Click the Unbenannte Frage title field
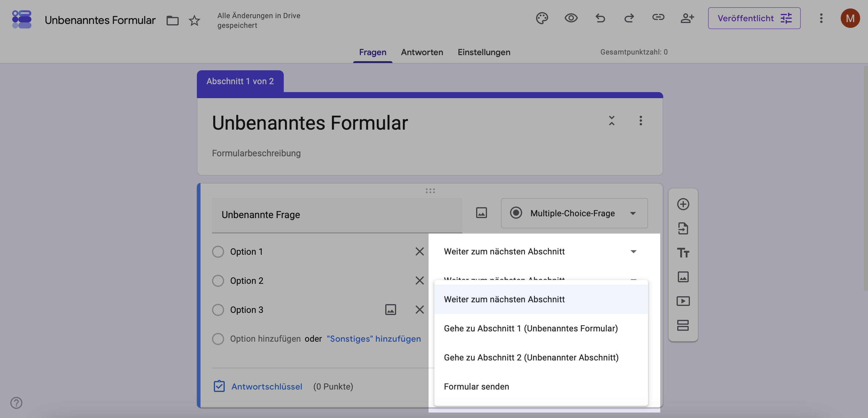Image resolution: width=868 pixels, height=418 pixels. [x=336, y=215]
